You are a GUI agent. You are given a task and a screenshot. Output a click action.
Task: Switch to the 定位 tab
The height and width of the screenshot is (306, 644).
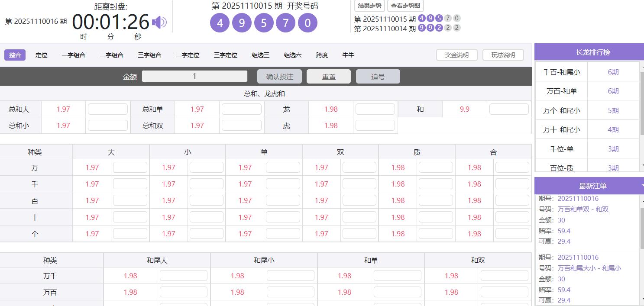click(41, 55)
